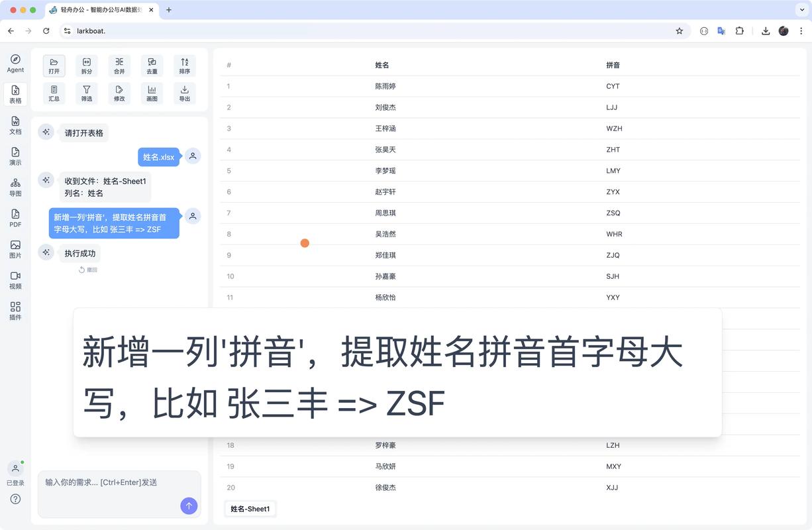
Task: Switch to the Agent panel in the sidebar
Action: pyautogui.click(x=15, y=63)
